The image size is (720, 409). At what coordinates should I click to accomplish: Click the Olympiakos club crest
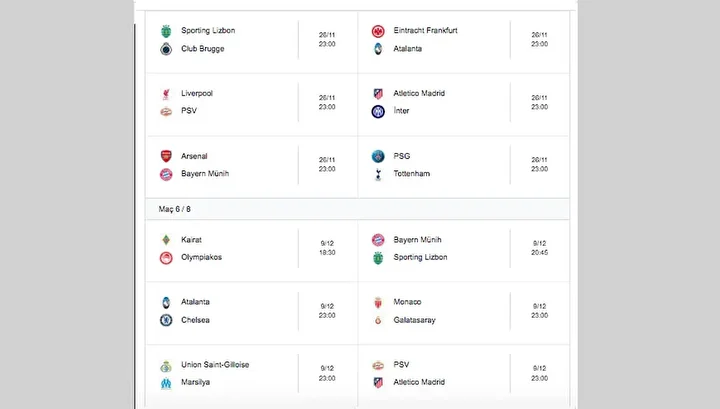tap(166, 257)
